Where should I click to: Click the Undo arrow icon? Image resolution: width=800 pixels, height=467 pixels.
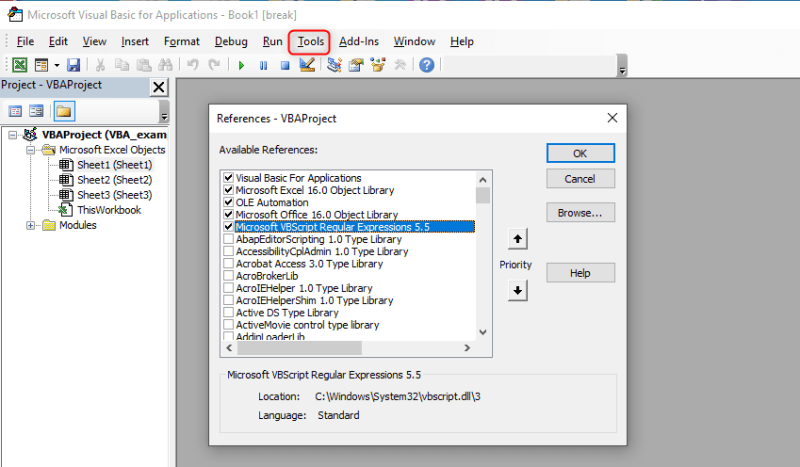[192, 65]
